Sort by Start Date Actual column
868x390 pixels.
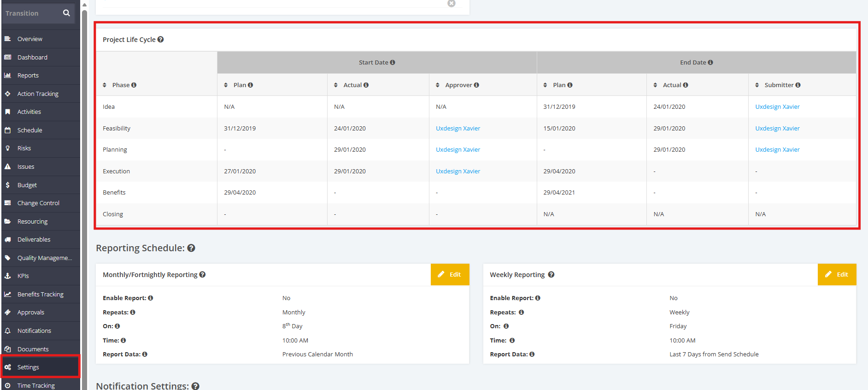pos(336,85)
